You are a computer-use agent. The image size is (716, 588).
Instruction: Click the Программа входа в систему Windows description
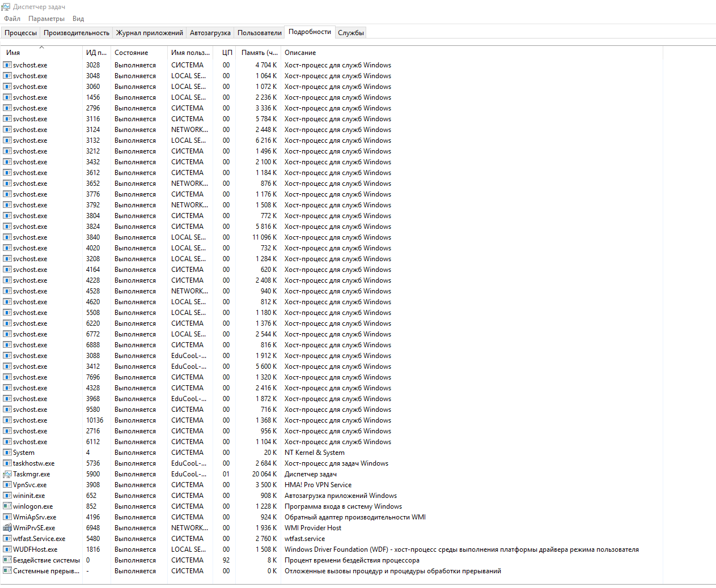pos(343,506)
